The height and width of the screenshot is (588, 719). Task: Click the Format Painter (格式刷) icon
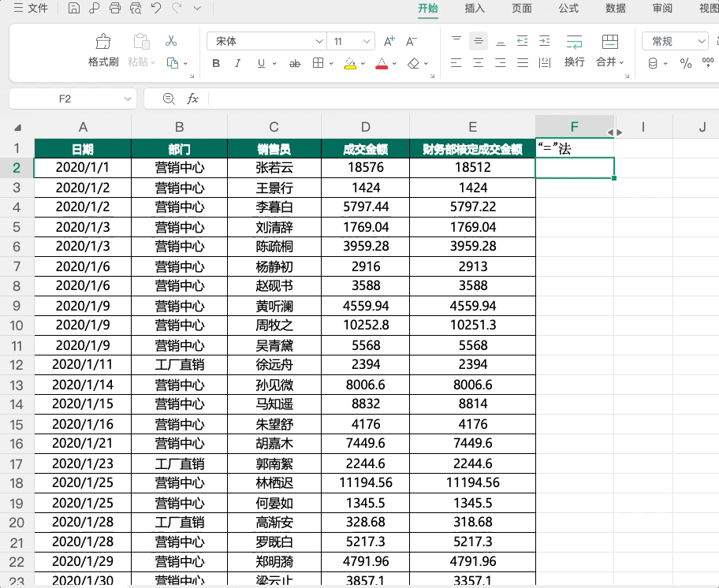103,41
